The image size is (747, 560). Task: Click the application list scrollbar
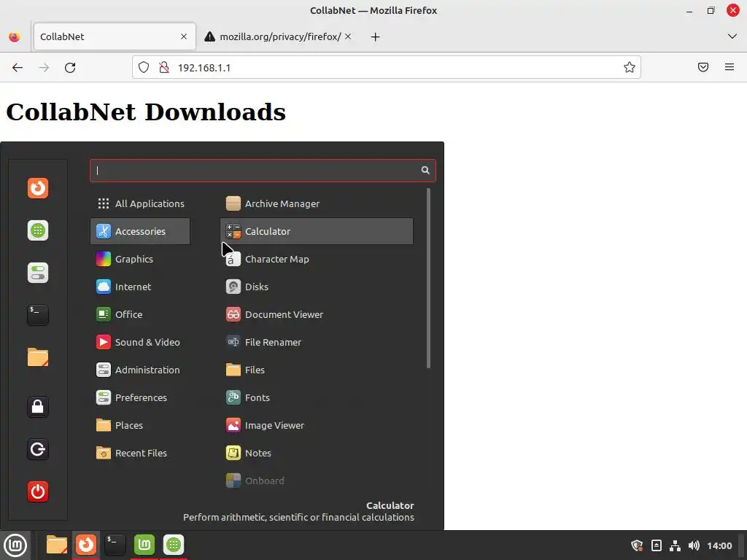tap(428, 278)
